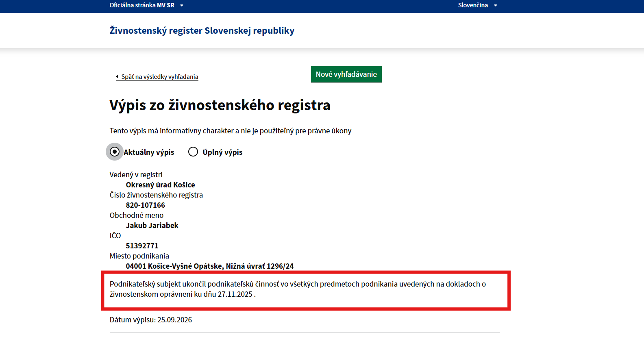644x363 pixels.
Task: Open Živnostenský register Slovenskej republiky home link
Action: pyautogui.click(x=202, y=30)
